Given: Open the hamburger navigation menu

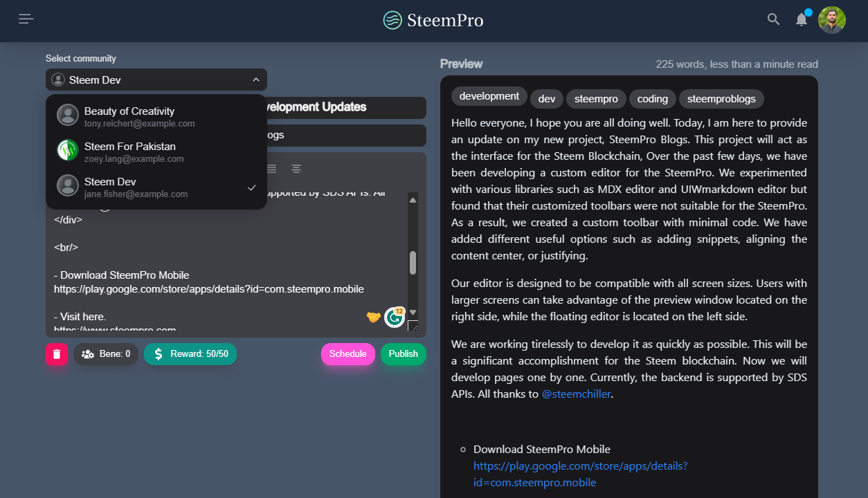Looking at the screenshot, I should pyautogui.click(x=26, y=19).
